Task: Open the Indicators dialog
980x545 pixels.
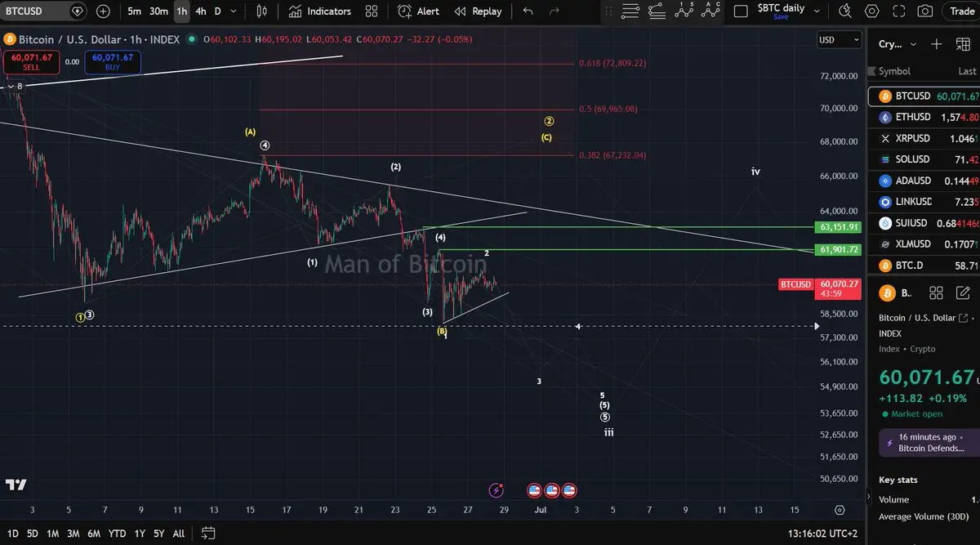Action: [x=319, y=11]
